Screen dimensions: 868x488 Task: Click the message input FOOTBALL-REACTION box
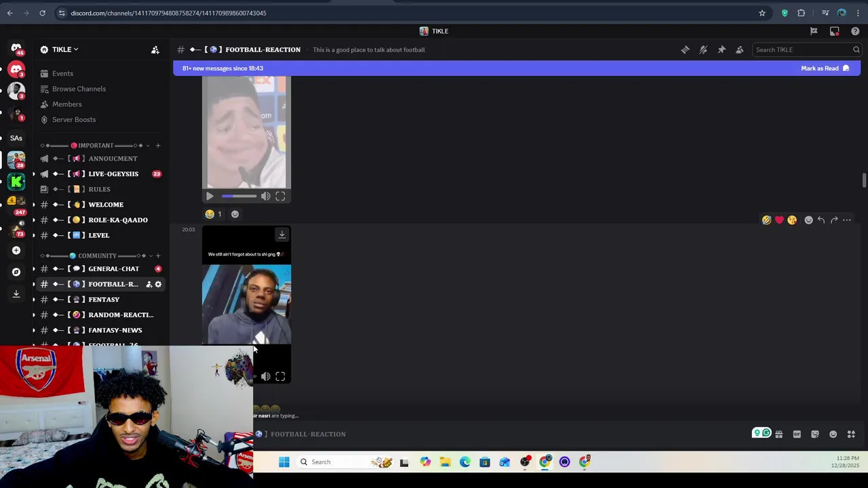(x=502, y=434)
